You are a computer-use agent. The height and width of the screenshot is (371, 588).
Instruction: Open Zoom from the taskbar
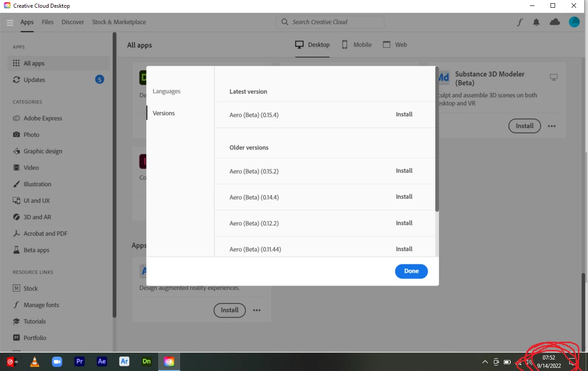(57, 362)
